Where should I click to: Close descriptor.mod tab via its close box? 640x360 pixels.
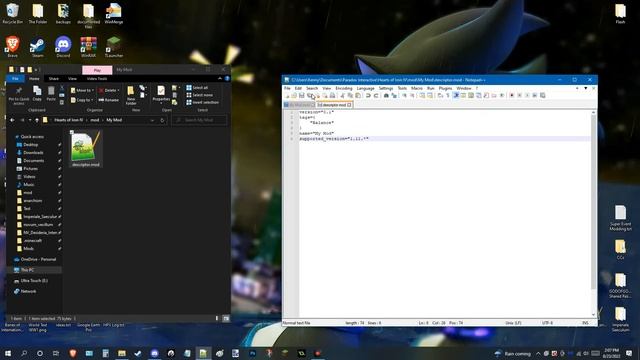click(x=349, y=105)
